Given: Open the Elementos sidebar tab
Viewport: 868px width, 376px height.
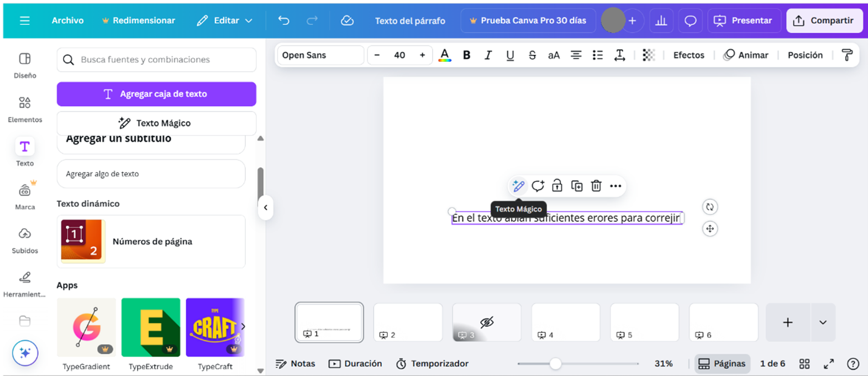Looking at the screenshot, I should 25,109.
